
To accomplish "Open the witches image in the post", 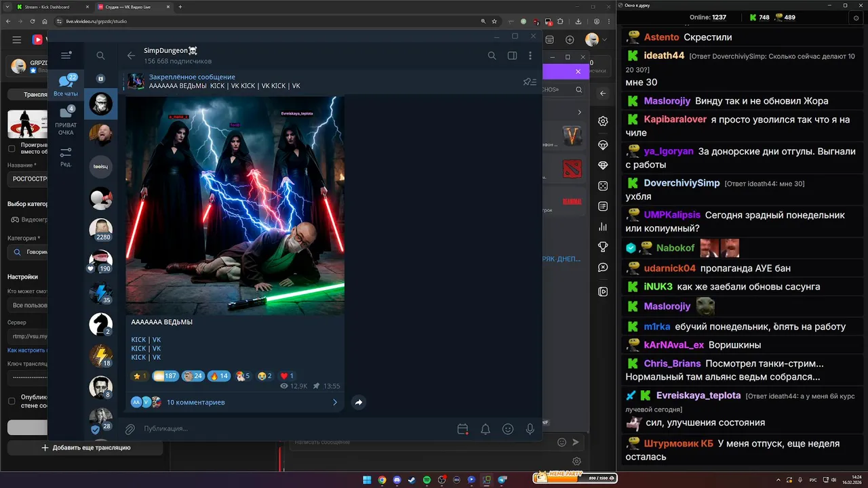I will coord(235,205).
